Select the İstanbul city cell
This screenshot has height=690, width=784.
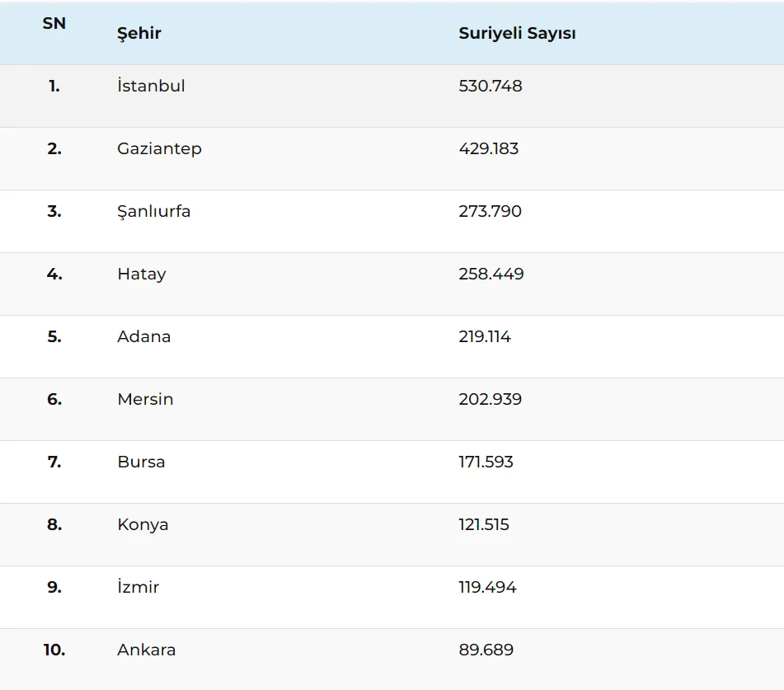[151, 87]
